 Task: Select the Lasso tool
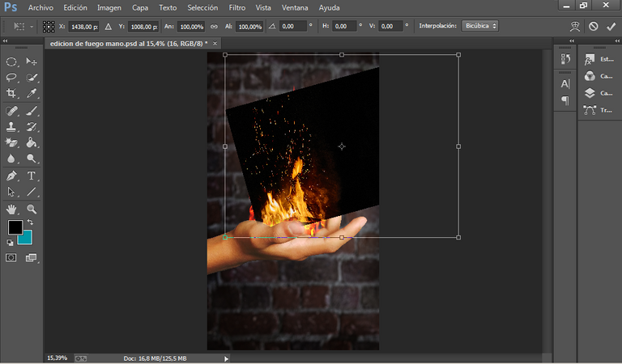[11, 77]
